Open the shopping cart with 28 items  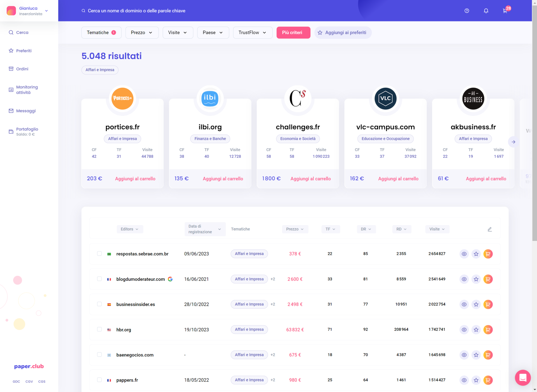[x=505, y=11]
